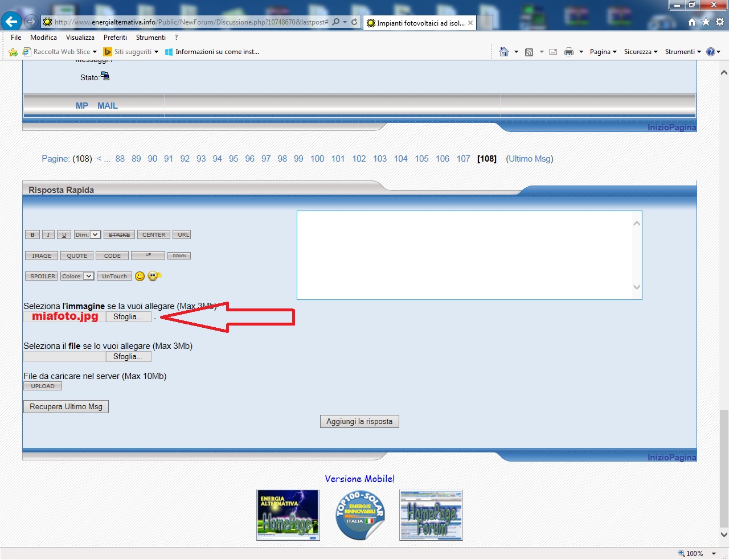Viewport: 729px width, 560px height.
Task: Click the favorites star icon at top right
Action: tap(706, 22)
